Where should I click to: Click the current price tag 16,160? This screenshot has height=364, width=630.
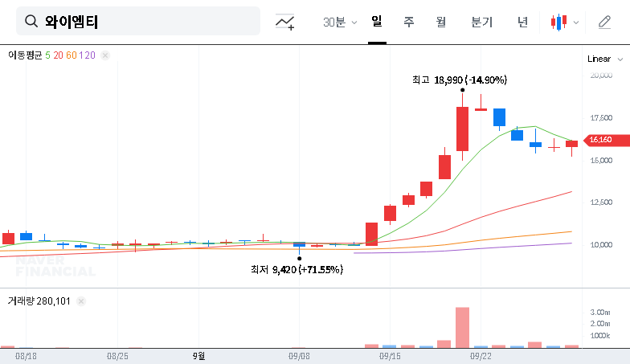coord(606,140)
